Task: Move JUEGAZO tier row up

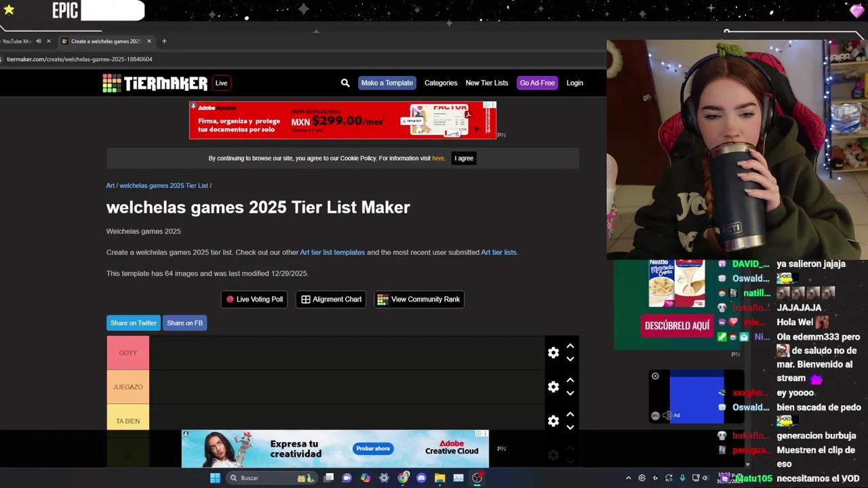Action: 570,380
